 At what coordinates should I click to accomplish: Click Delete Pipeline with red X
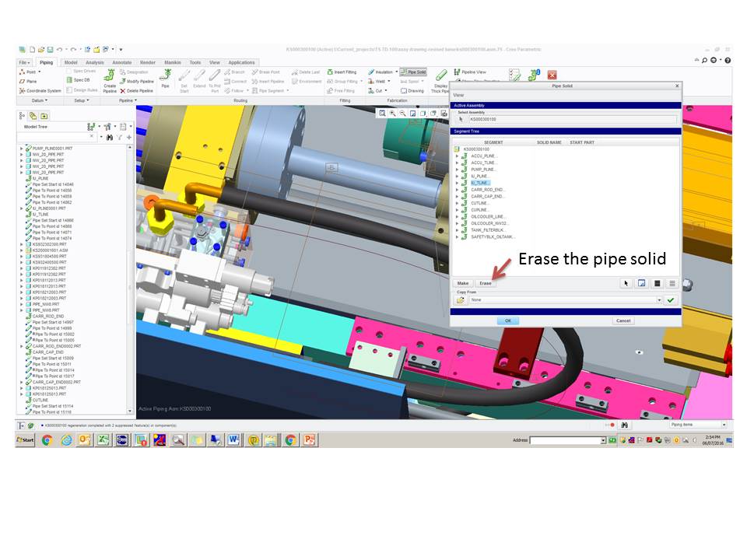[x=137, y=90]
